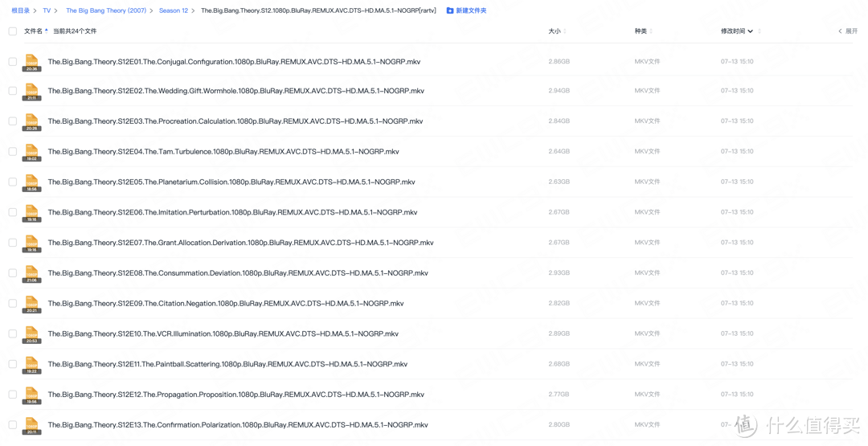The image size is (868, 446).
Task: Click the new folder icon (新建文件夹)
Action: 450,10
